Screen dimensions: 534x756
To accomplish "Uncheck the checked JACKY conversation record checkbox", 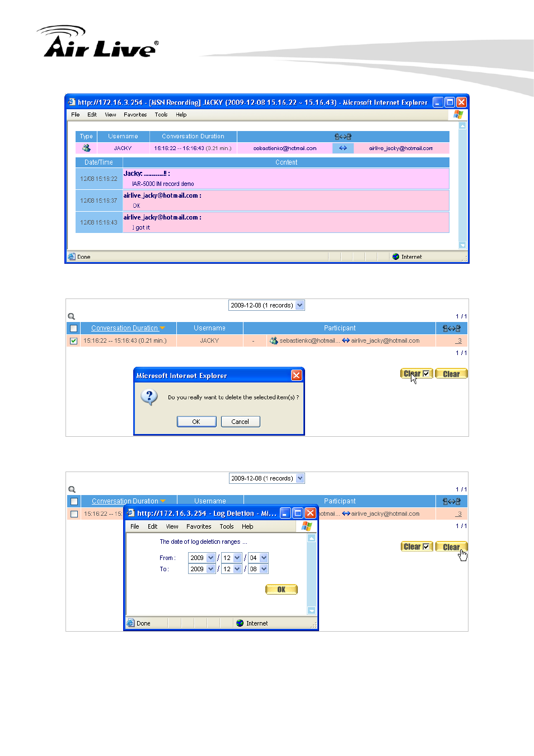I will 74,341.
